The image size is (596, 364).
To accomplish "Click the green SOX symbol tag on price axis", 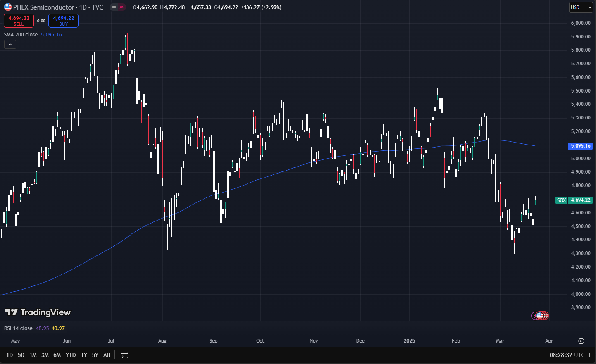I will click(561, 200).
